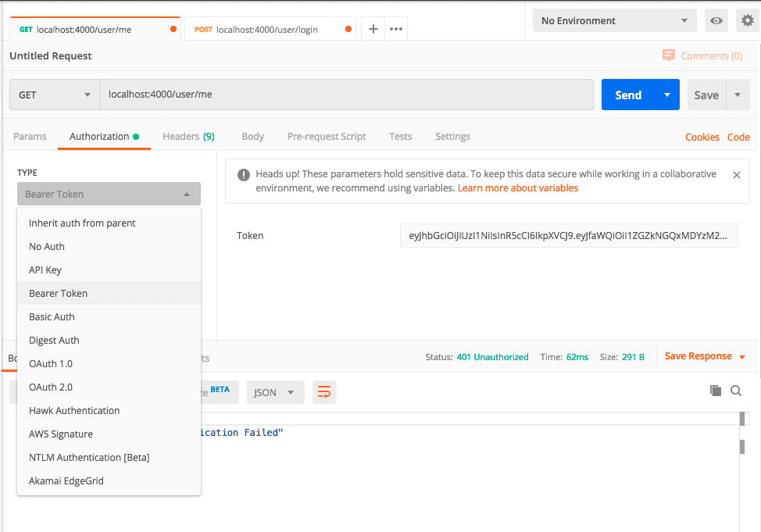This screenshot has width=761, height=532.
Task: Search the response with magnifier icon
Action: coord(736,391)
